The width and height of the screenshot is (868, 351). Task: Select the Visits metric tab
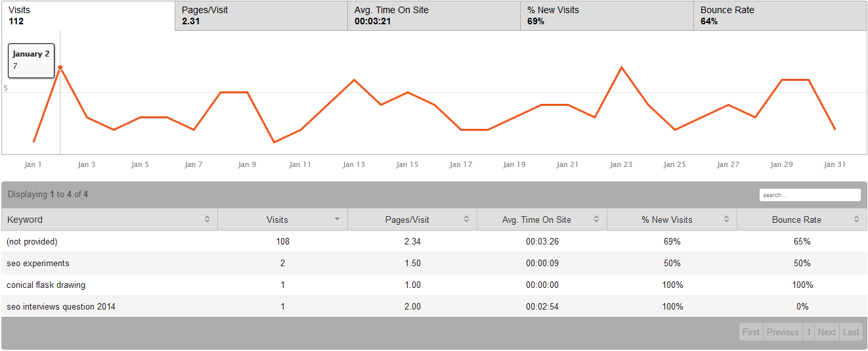point(88,16)
